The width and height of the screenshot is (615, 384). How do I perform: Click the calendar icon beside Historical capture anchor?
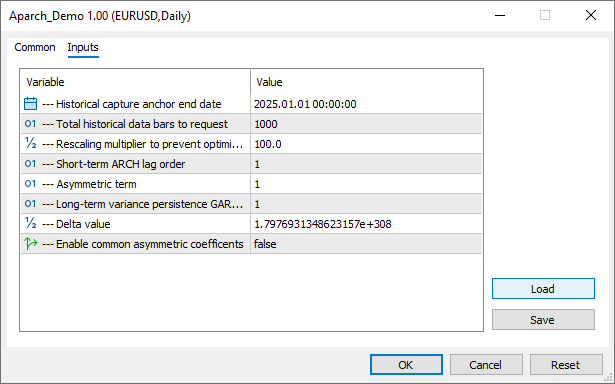coord(31,104)
